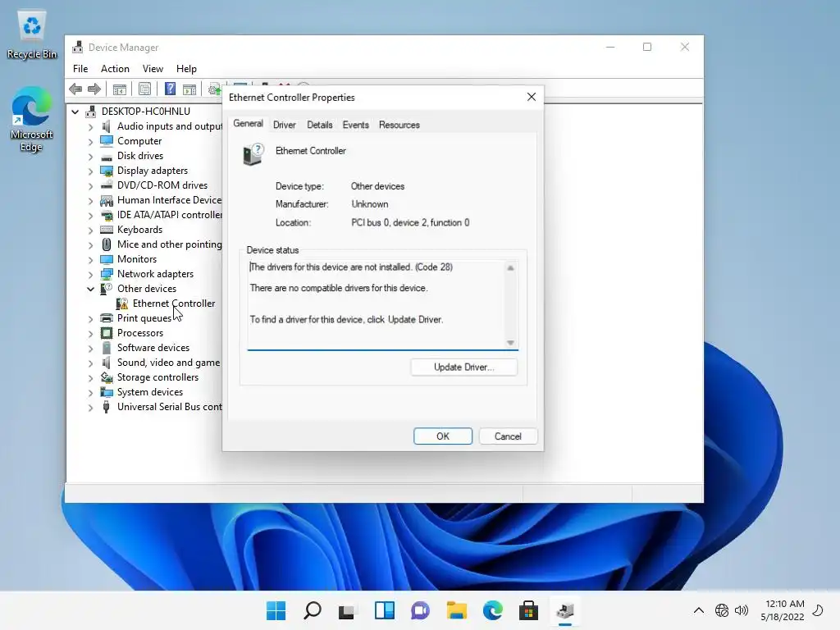Select IDE ATA/ATAPI controllers tree item

[169, 215]
